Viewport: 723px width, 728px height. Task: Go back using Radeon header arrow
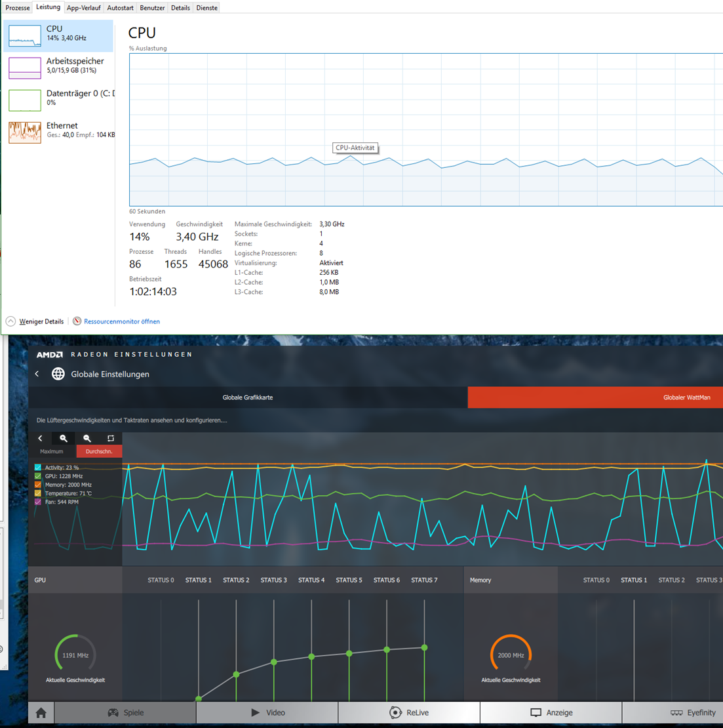click(37, 374)
